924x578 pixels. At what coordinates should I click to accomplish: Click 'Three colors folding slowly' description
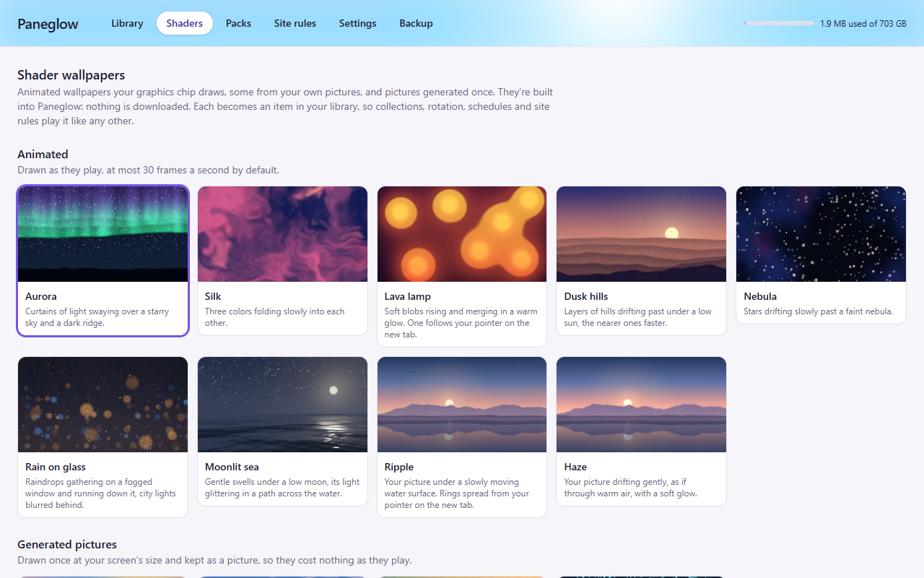pos(275,317)
